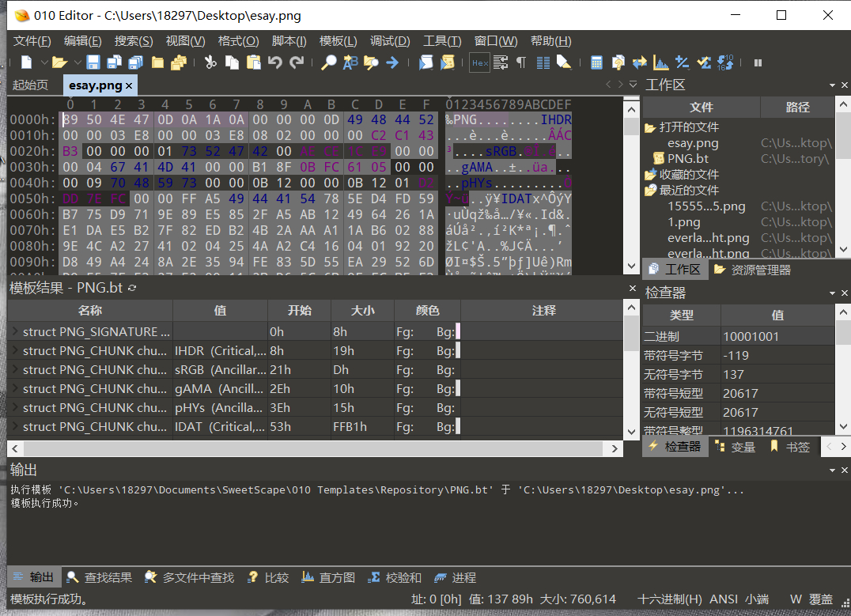Click the convert double-arrow icon
This screenshot has width=851, height=616.
point(639,62)
